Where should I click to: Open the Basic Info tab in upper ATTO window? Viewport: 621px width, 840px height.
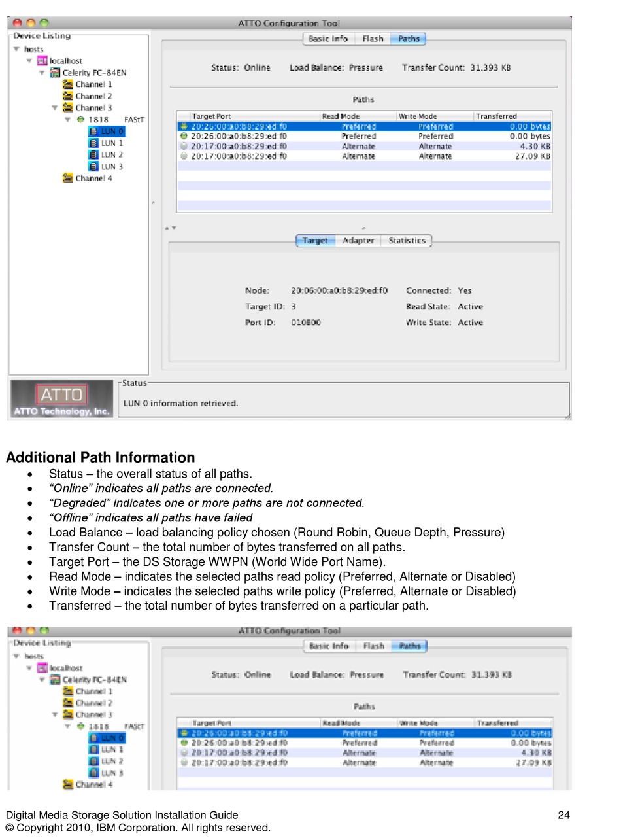pyautogui.click(x=328, y=39)
